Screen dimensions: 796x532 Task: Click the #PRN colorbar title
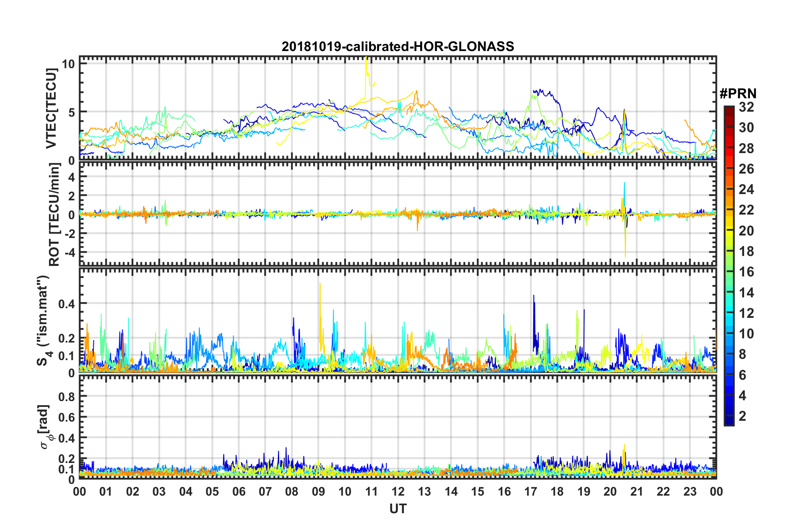(x=738, y=93)
